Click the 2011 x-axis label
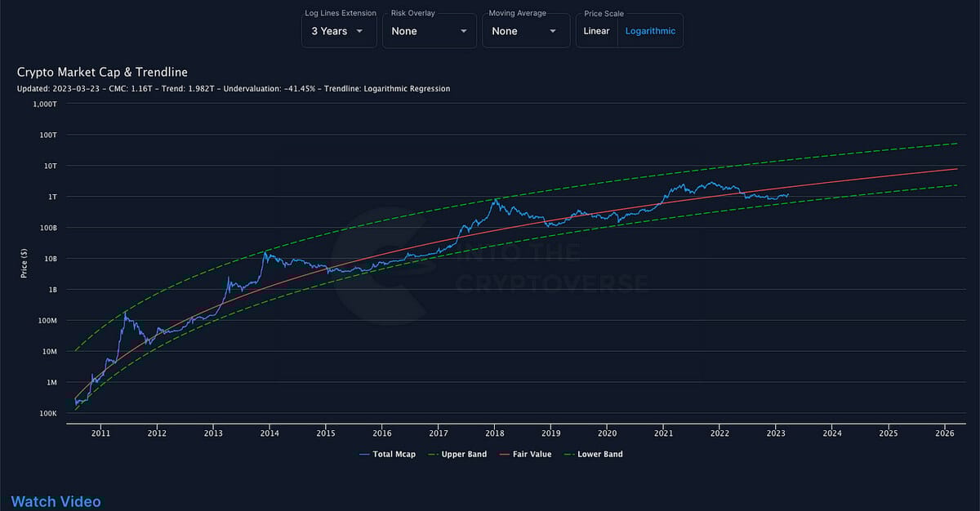The height and width of the screenshot is (511, 980). coord(100,433)
